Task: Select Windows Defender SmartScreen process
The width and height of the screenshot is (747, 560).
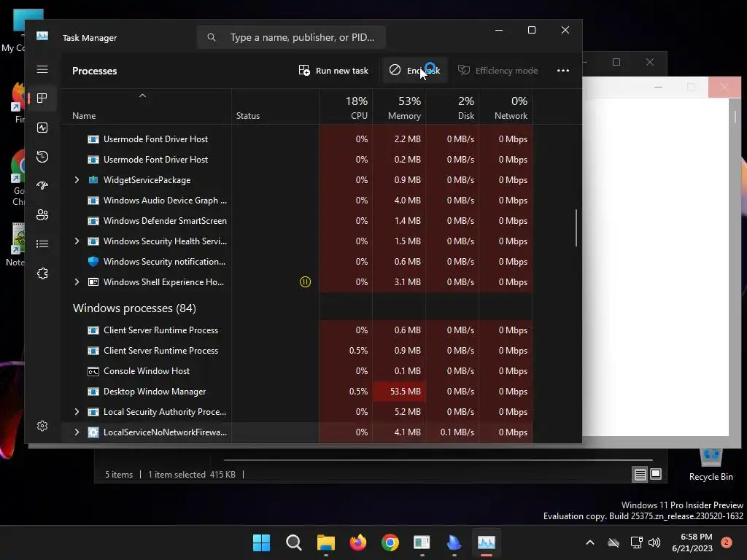Action: (x=296, y=221)
